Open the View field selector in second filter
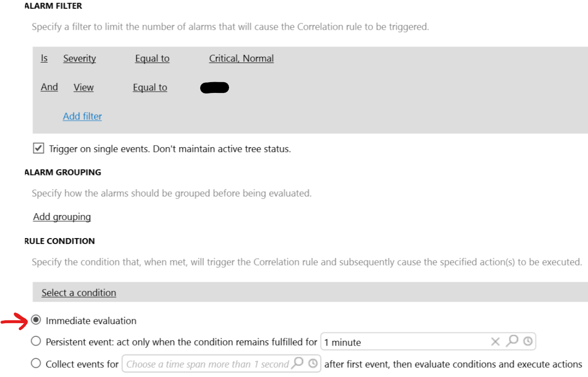 [84, 87]
